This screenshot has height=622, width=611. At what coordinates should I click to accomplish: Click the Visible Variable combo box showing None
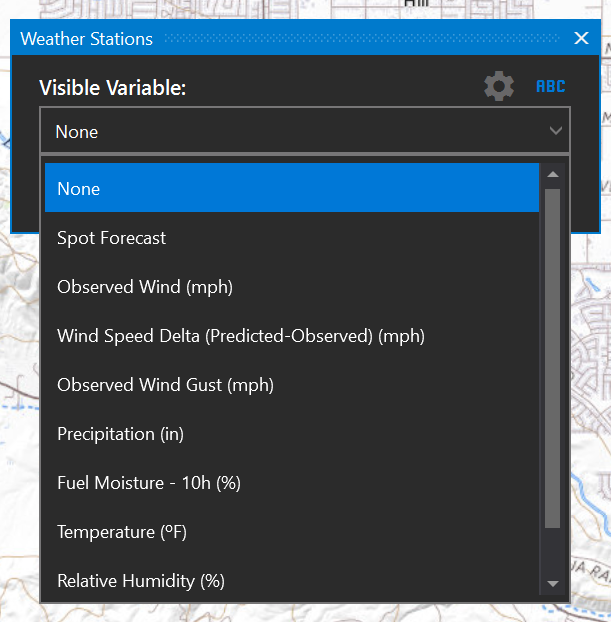click(290, 131)
